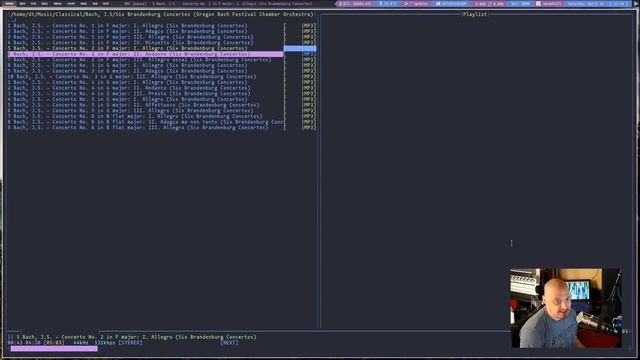Click the blue time cell of playing track row
Screen dimensions: 640x360
(300, 49)
